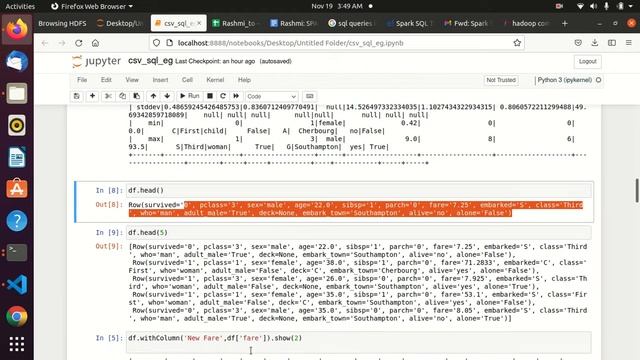The image size is (640, 360).
Task: Switch to Browsing HDFS tab
Action: 62,23
